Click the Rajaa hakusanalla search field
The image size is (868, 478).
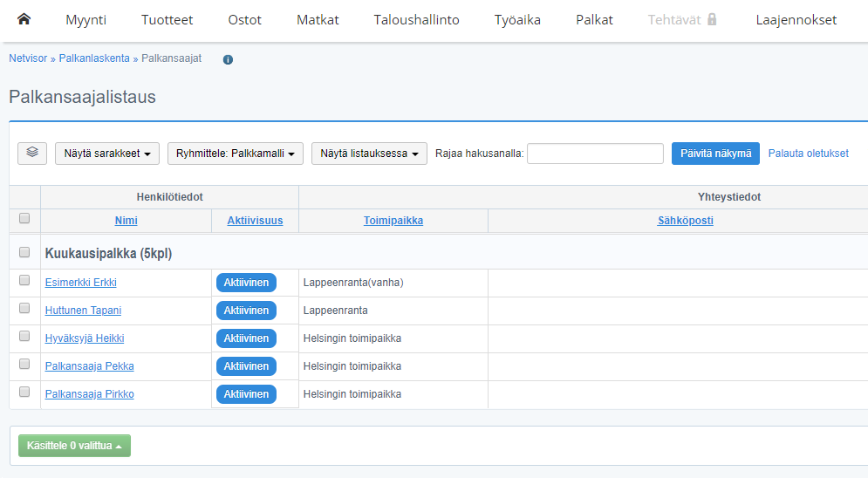coord(595,154)
